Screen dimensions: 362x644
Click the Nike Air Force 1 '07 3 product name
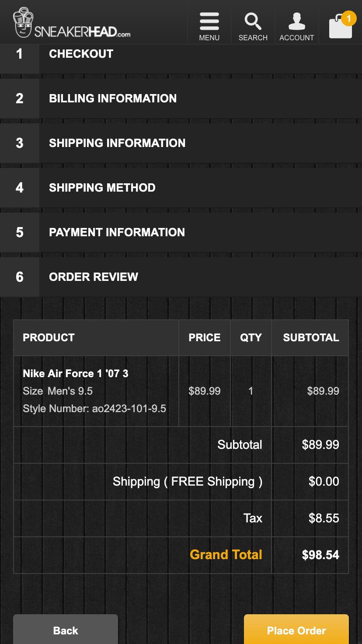pos(76,373)
